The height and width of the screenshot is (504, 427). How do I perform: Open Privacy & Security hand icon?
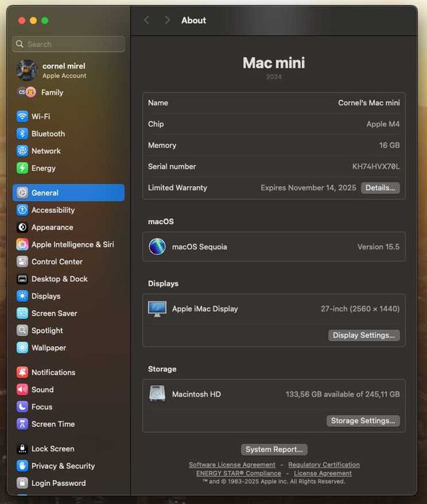(x=22, y=466)
